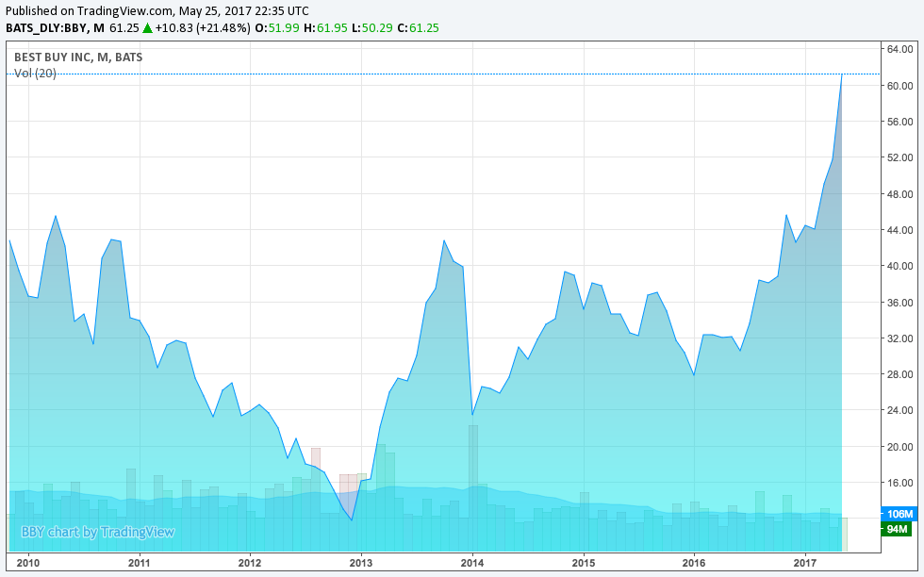Click the tall volume bar at 2014
924x577 pixels.
pos(473,488)
